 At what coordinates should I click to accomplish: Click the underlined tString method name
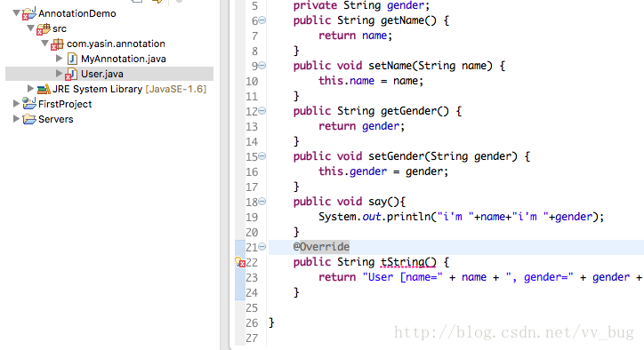pos(402,262)
